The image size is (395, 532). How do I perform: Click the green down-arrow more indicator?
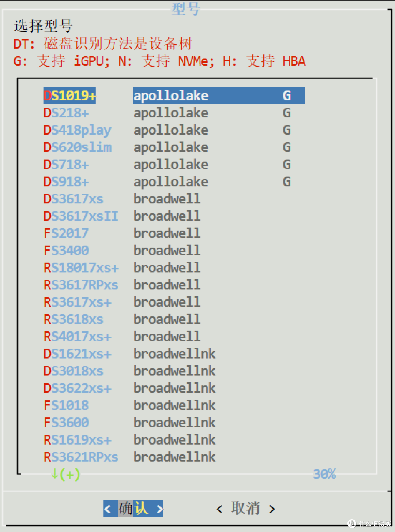(x=65, y=475)
